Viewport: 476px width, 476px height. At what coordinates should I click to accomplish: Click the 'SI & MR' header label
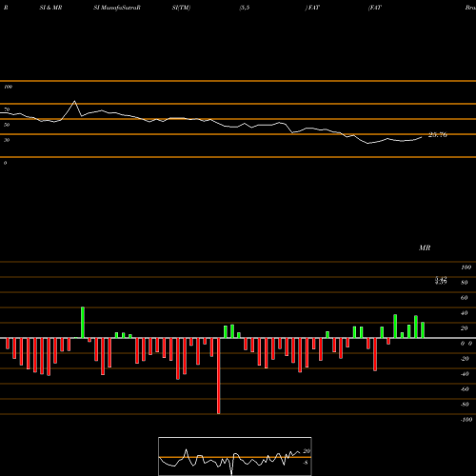point(50,8)
